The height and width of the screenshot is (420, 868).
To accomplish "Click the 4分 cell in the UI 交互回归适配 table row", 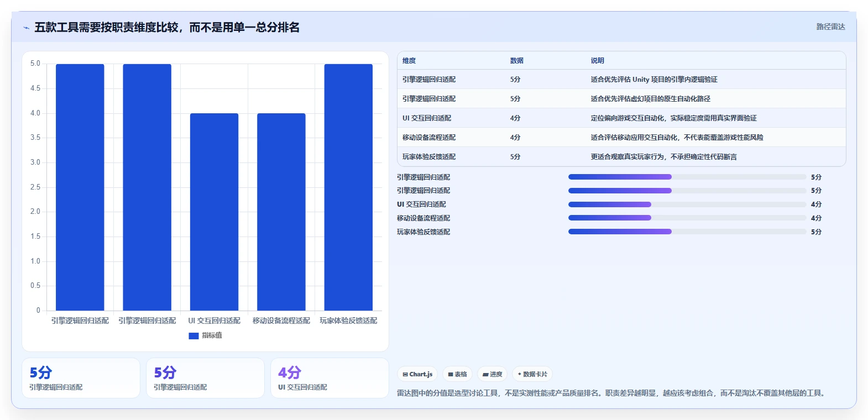I will coord(515,118).
